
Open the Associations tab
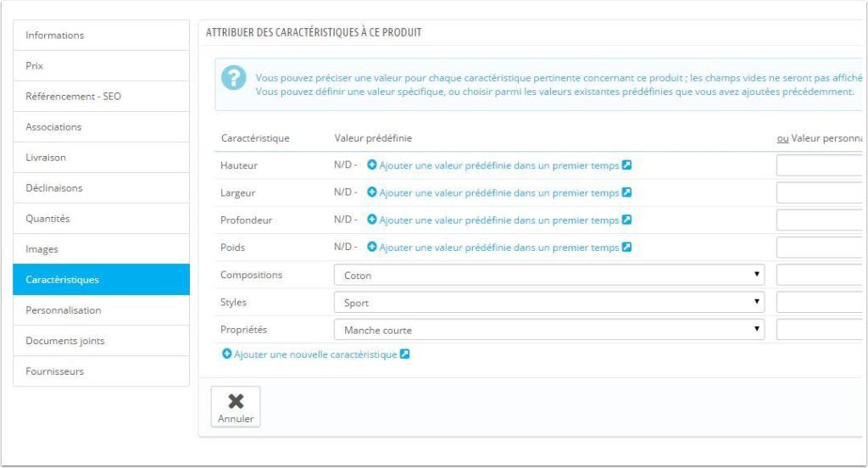tap(102, 127)
